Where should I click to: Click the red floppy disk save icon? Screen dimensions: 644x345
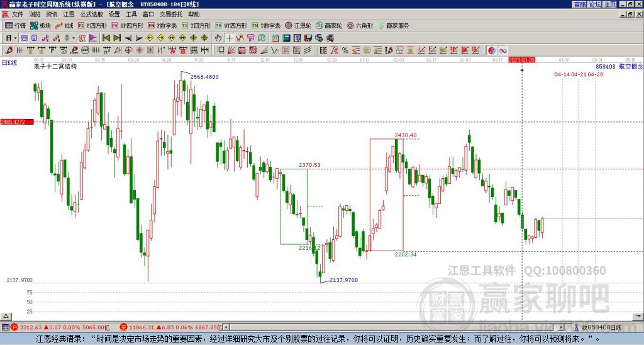click(308, 38)
